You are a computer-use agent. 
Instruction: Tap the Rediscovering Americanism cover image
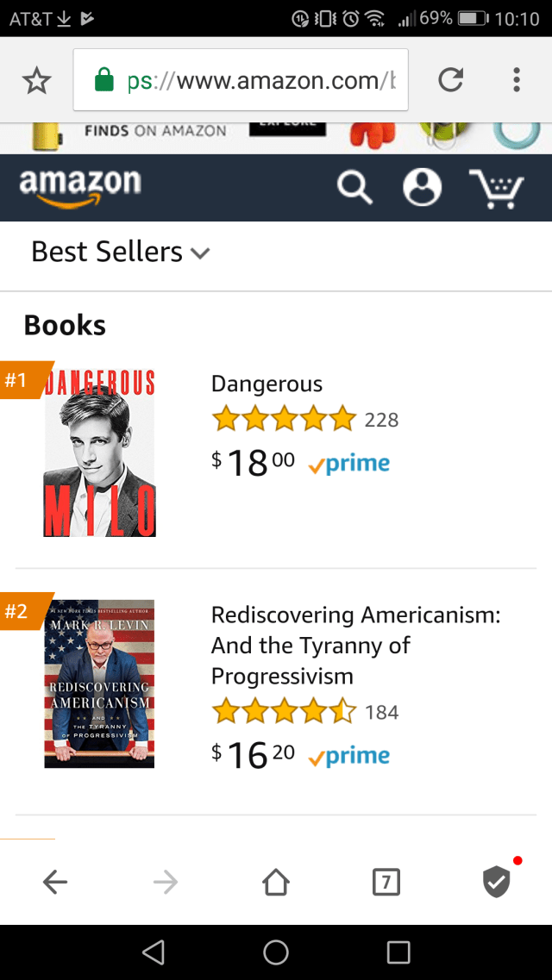click(99, 684)
